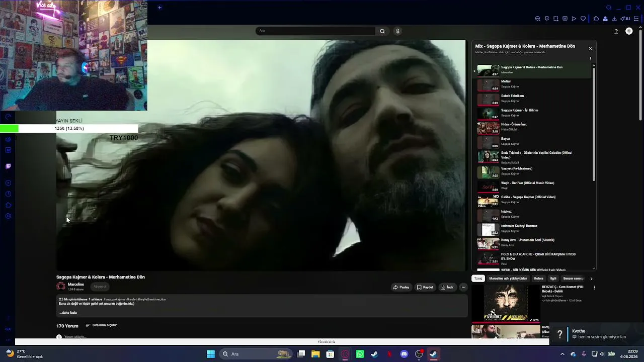Screen dimensions: 644x362
Task: Open WhatsApp from the taskbar
Action: 360,354
